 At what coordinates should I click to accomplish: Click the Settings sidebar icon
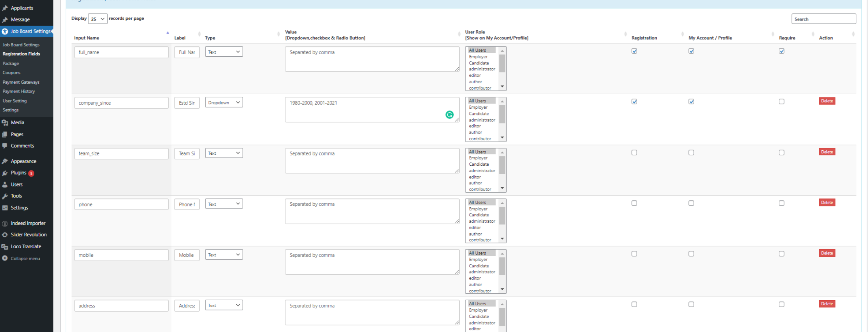point(5,208)
